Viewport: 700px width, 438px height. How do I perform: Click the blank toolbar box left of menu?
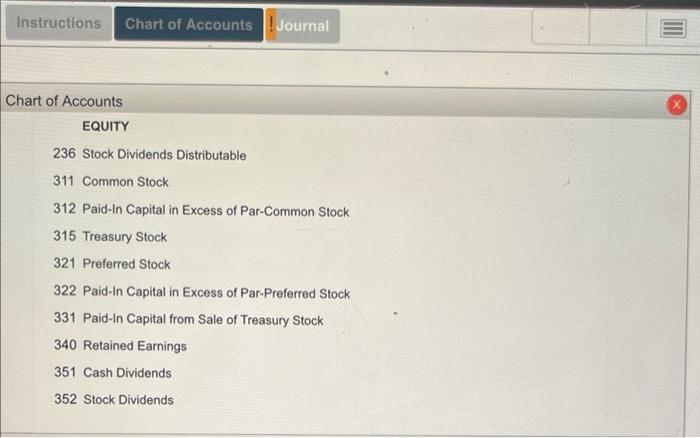pos(617,27)
